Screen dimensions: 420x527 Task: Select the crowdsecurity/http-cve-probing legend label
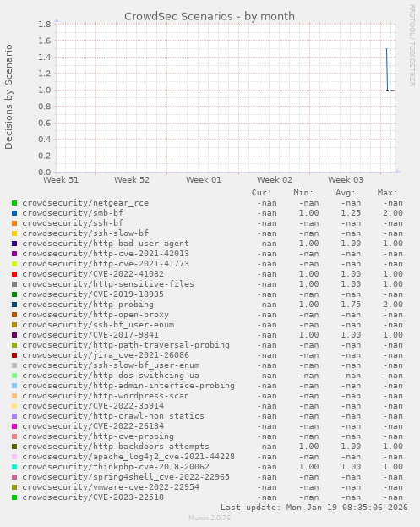tap(98, 436)
